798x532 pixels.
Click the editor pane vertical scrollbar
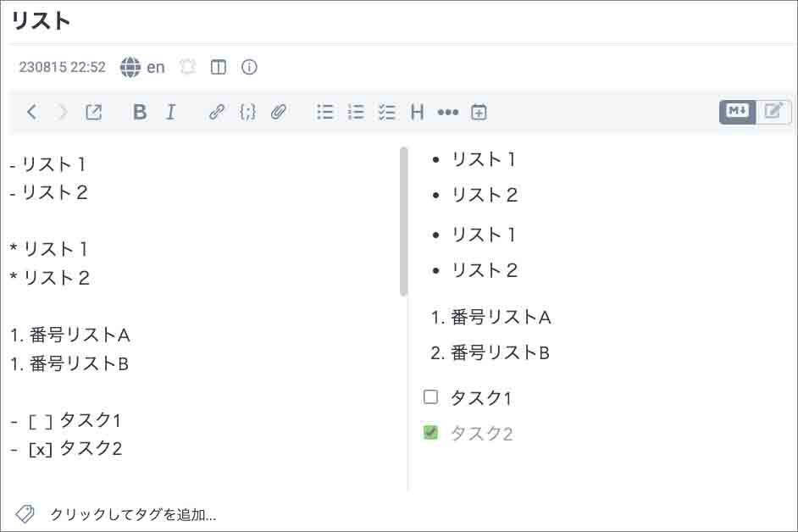[x=403, y=222]
